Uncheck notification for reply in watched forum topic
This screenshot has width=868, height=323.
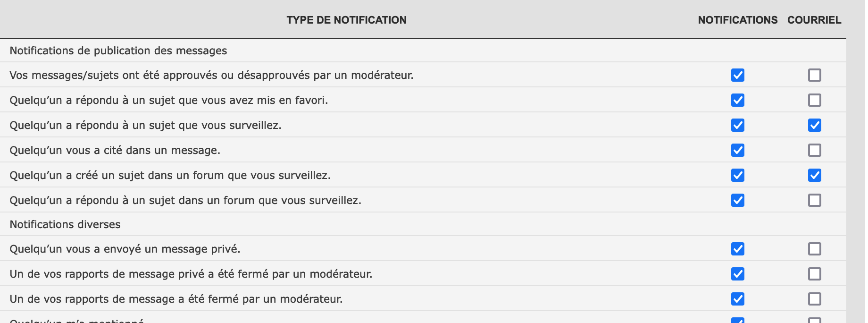(x=738, y=200)
